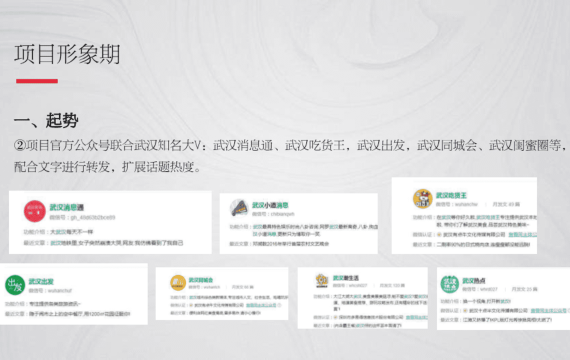Click the red avatar of 武汉消息通
The width and height of the screenshot is (570, 360).
pos(35,211)
